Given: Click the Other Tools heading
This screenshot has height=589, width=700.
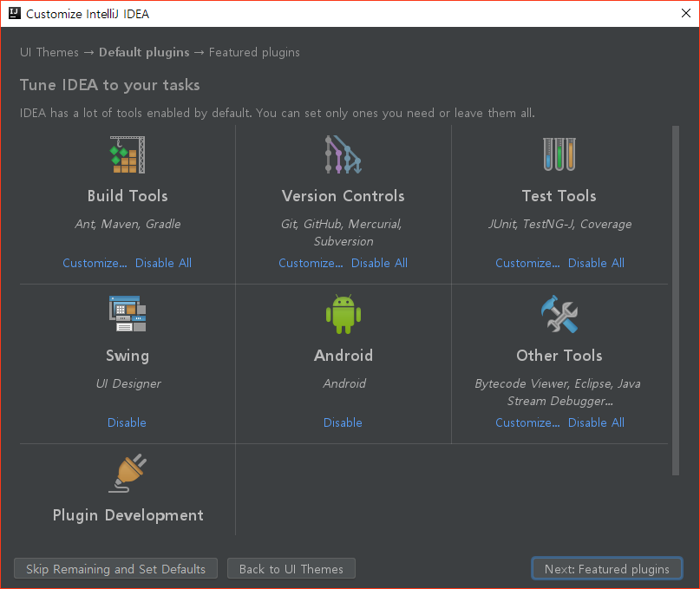Looking at the screenshot, I should (x=559, y=356).
